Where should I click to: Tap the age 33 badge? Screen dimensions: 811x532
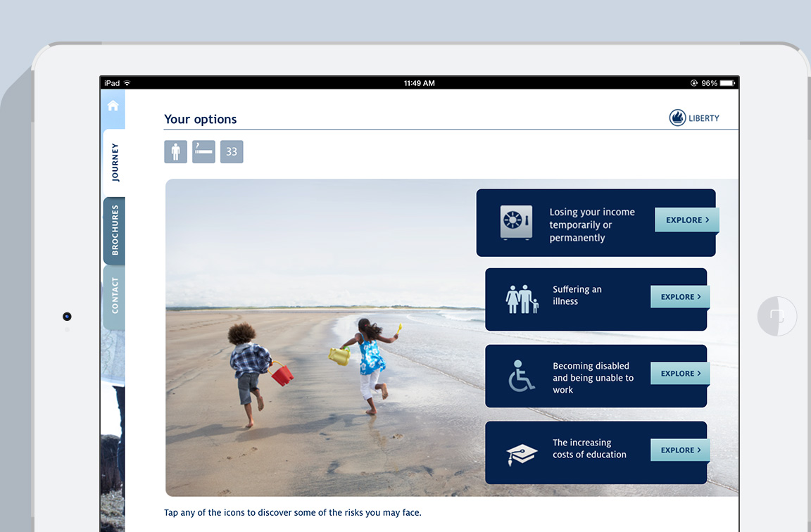coord(232,152)
